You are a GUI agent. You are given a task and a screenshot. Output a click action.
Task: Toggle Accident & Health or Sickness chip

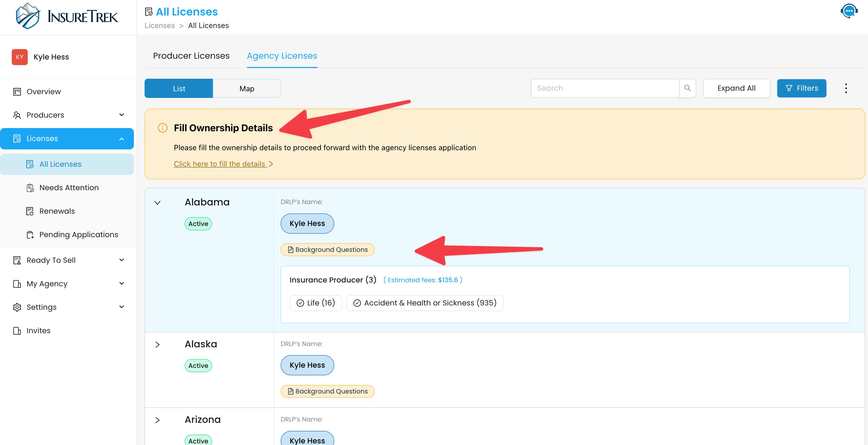point(425,303)
